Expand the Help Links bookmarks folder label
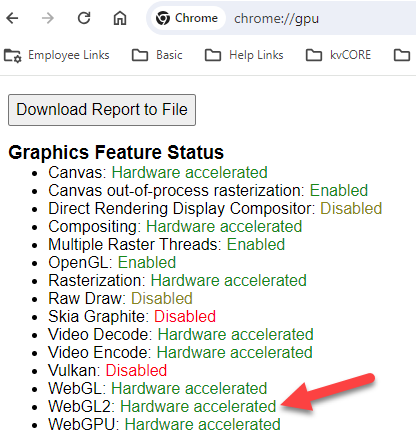The width and height of the screenshot is (416, 443). [x=256, y=55]
